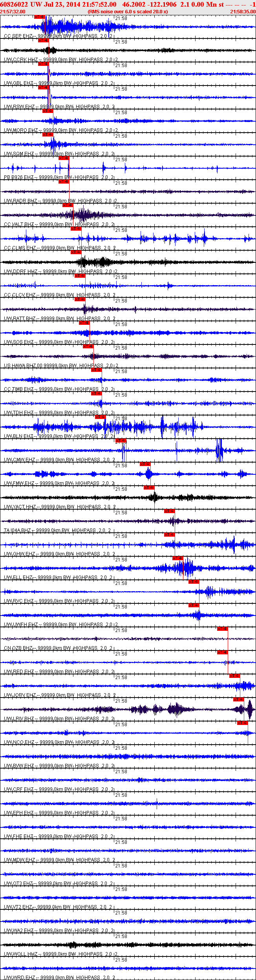
Task: Select the UW.SOS EHZ station label
Action: [19, 342]
